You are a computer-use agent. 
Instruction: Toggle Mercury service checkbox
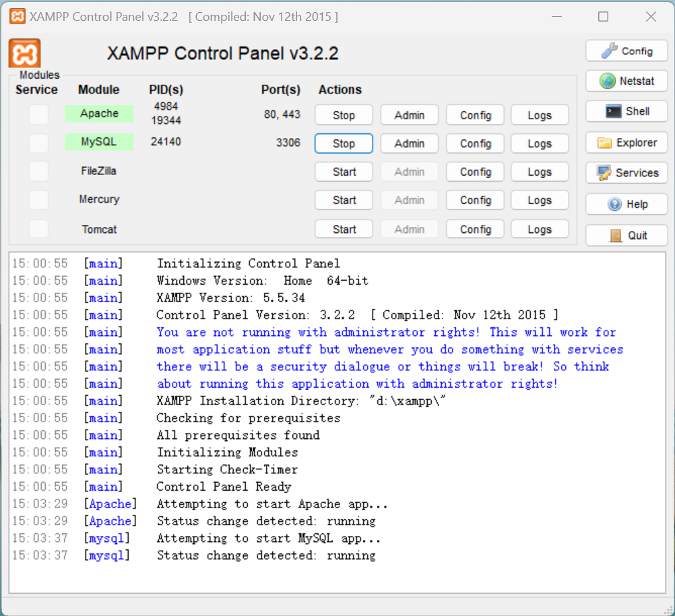[x=39, y=199]
